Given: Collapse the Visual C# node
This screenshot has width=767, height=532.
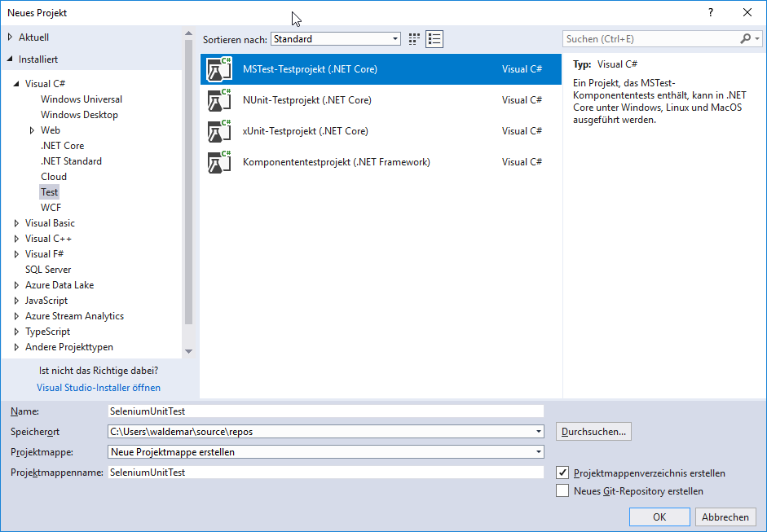Looking at the screenshot, I should [16, 84].
